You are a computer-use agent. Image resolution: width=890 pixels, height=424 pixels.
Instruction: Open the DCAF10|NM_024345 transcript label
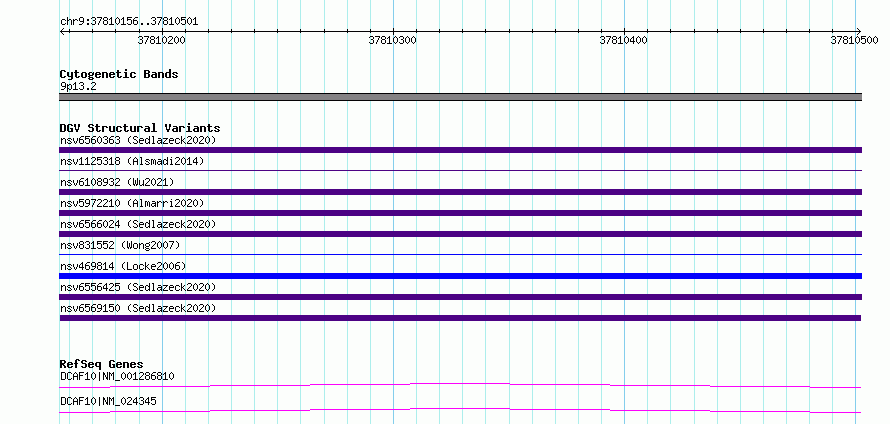[108, 402]
